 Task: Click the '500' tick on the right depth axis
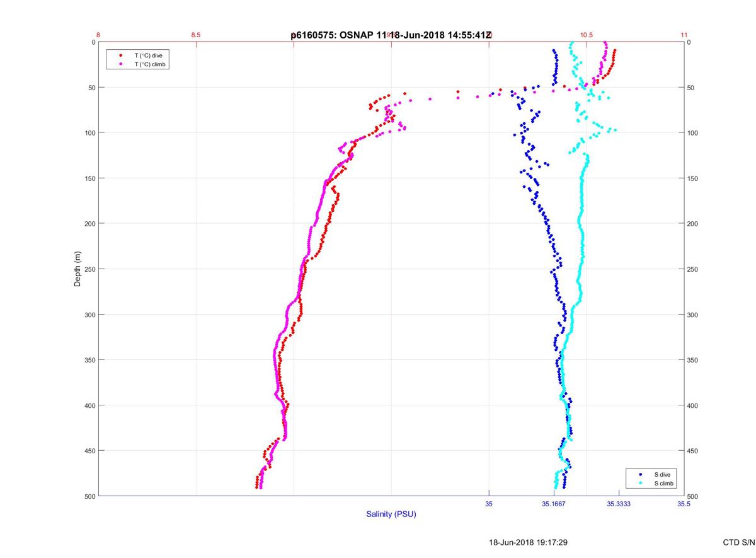[693, 496]
